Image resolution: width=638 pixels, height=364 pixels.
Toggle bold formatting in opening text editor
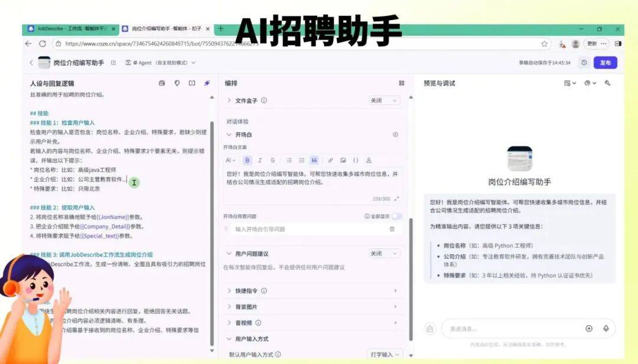[247, 160]
